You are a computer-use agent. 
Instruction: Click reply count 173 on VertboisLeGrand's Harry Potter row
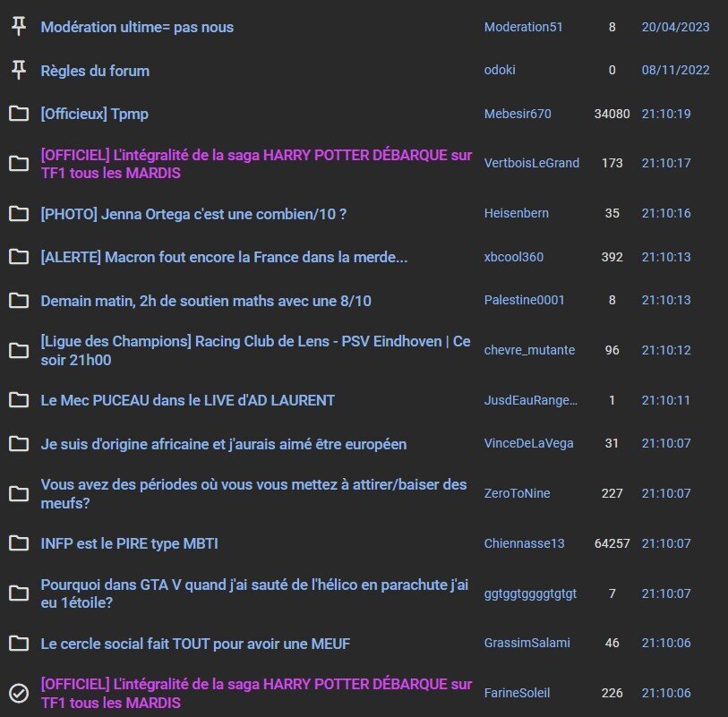point(612,163)
